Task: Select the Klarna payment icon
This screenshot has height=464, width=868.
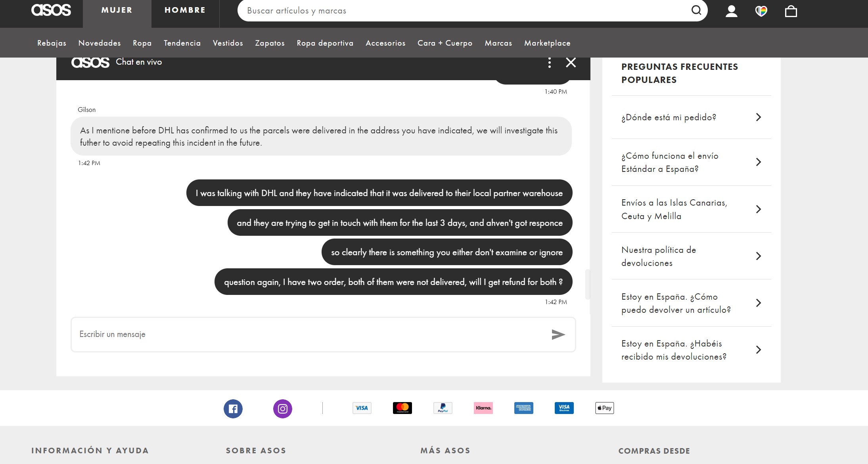Action: pos(483,408)
